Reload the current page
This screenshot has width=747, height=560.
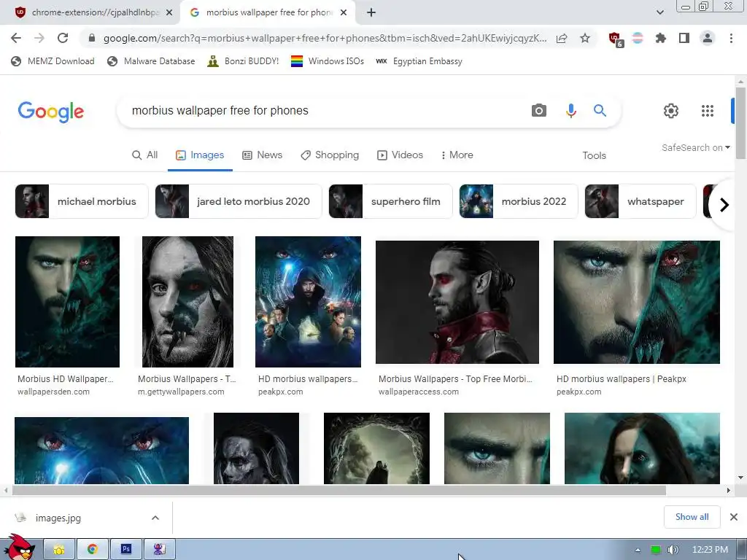point(63,38)
